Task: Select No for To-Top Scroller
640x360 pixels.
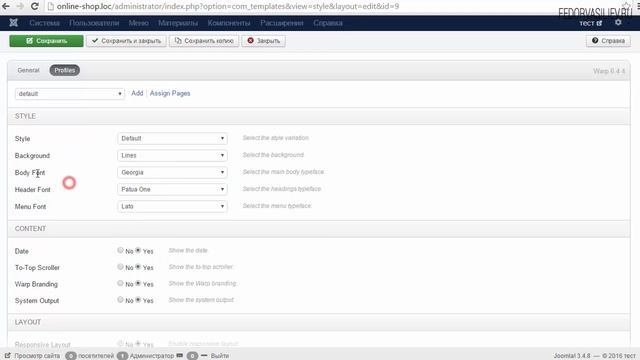Action: click(x=120, y=267)
